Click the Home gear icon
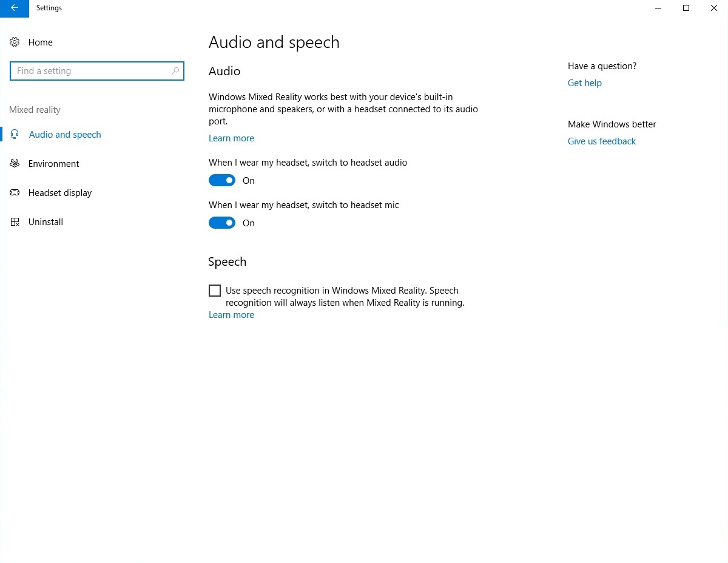Viewport: 728px width, 563px height. pyautogui.click(x=15, y=42)
